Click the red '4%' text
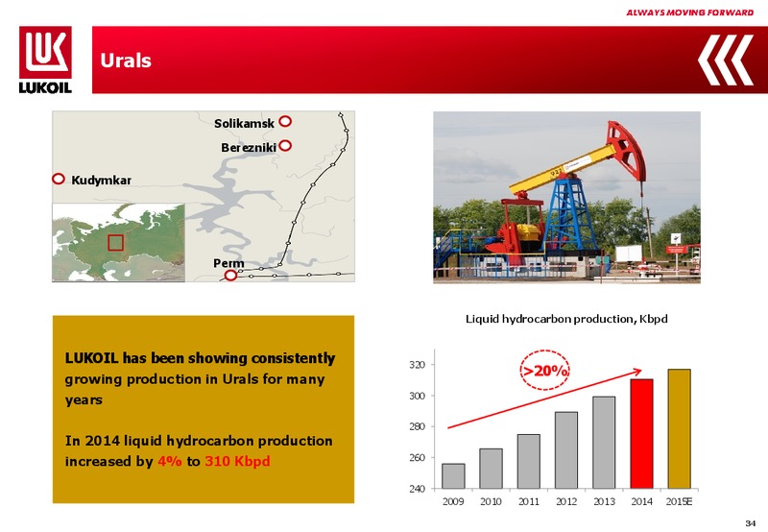Image resolution: width=768 pixels, height=532 pixels. tap(170, 462)
